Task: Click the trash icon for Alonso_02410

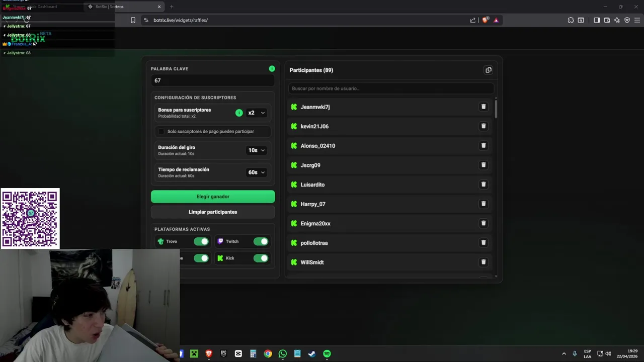Action: [484, 145]
